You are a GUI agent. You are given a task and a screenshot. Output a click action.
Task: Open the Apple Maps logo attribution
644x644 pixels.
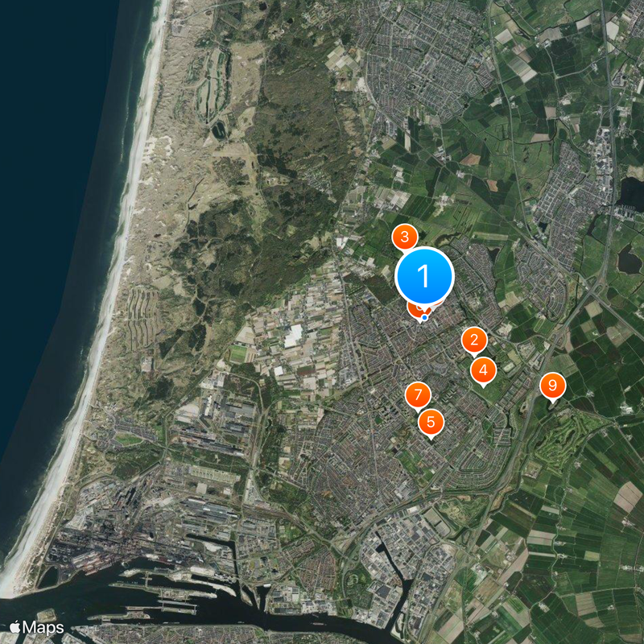[x=36, y=628]
